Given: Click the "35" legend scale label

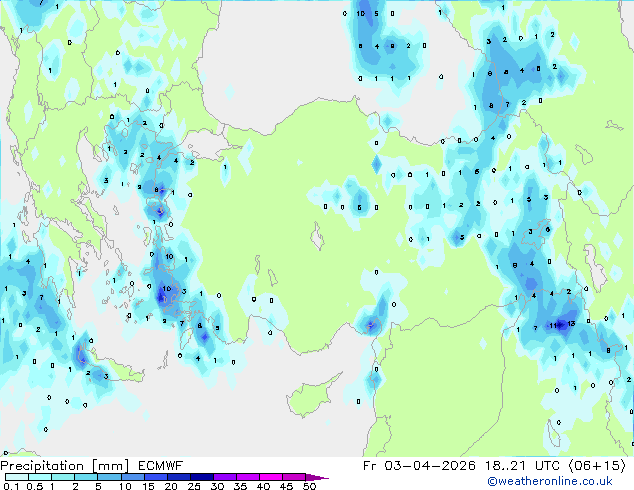Looking at the screenshot, I should point(240,486).
